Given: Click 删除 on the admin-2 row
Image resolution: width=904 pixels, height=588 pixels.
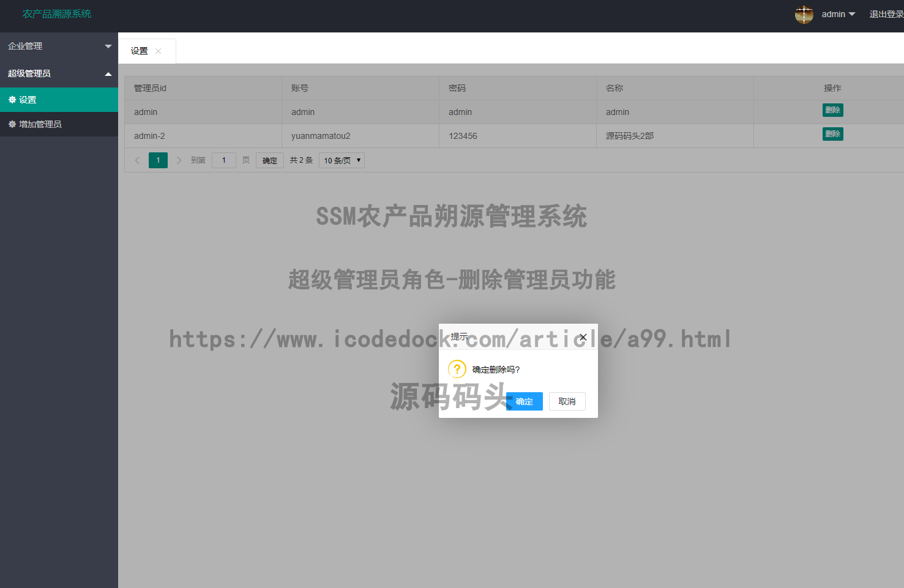Looking at the screenshot, I should 832,133.
